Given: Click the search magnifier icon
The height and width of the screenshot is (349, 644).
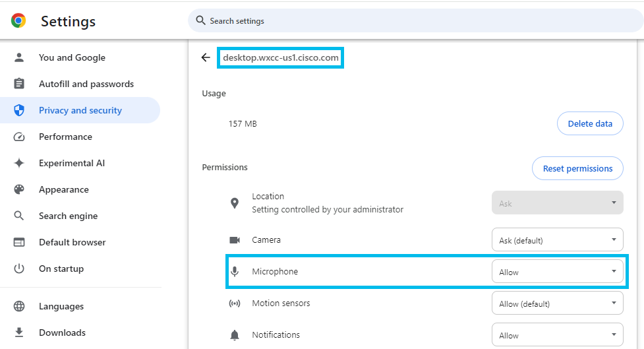Looking at the screenshot, I should pyautogui.click(x=200, y=20).
